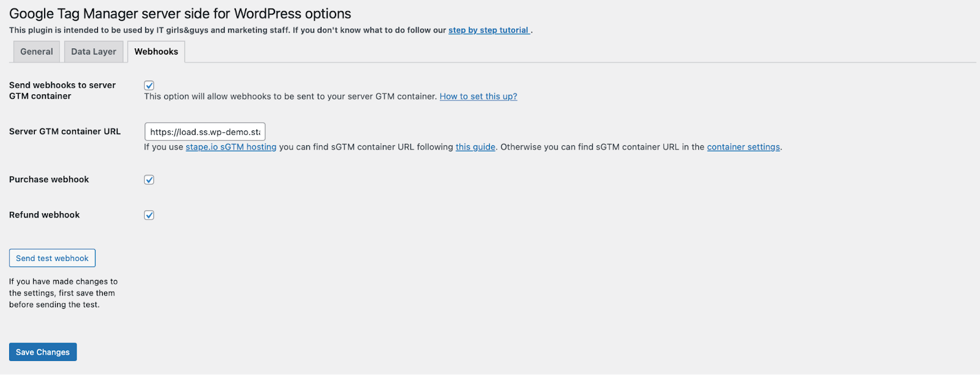The width and height of the screenshot is (980, 375).
Task: Click the Purchase webhook label
Action: pos(48,180)
